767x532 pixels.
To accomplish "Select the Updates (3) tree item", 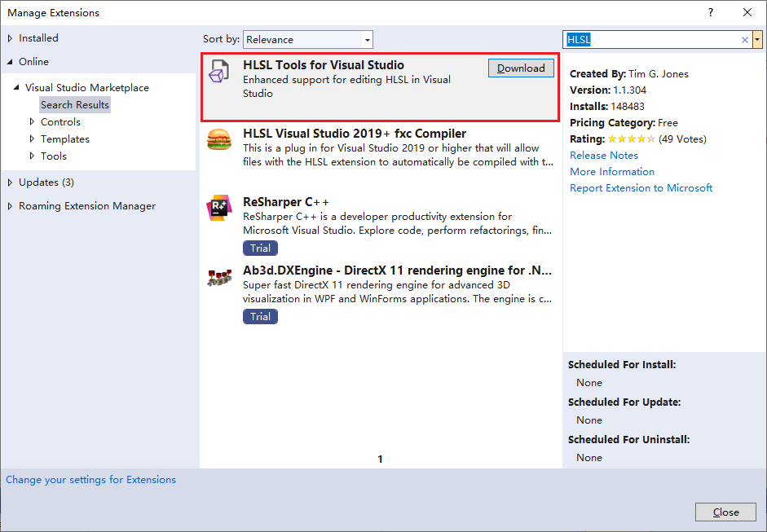I will coord(46,182).
